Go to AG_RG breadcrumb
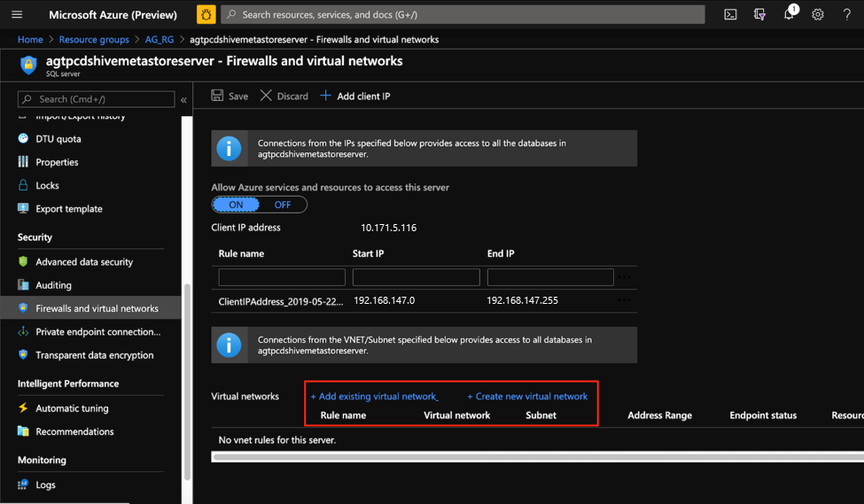This screenshot has height=504, width=864. (x=160, y=39)
